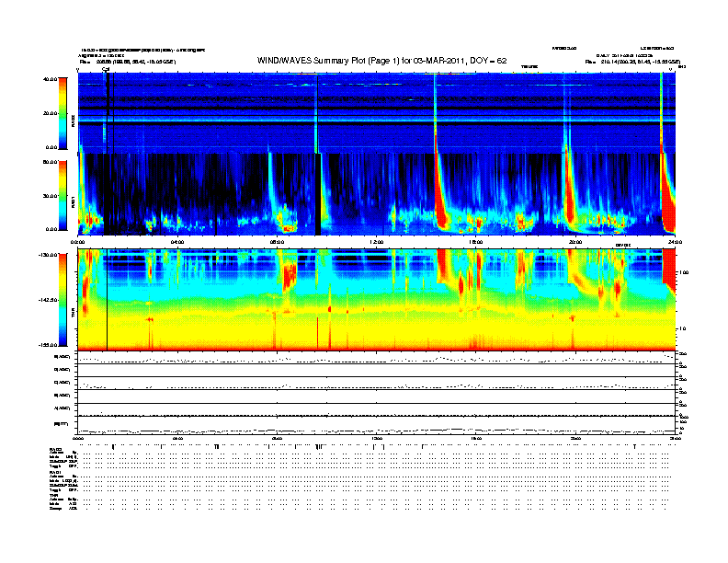Click the 04:00 tick below RAD1 spectrogram
The image size is (728, 563).
(177, 242)
